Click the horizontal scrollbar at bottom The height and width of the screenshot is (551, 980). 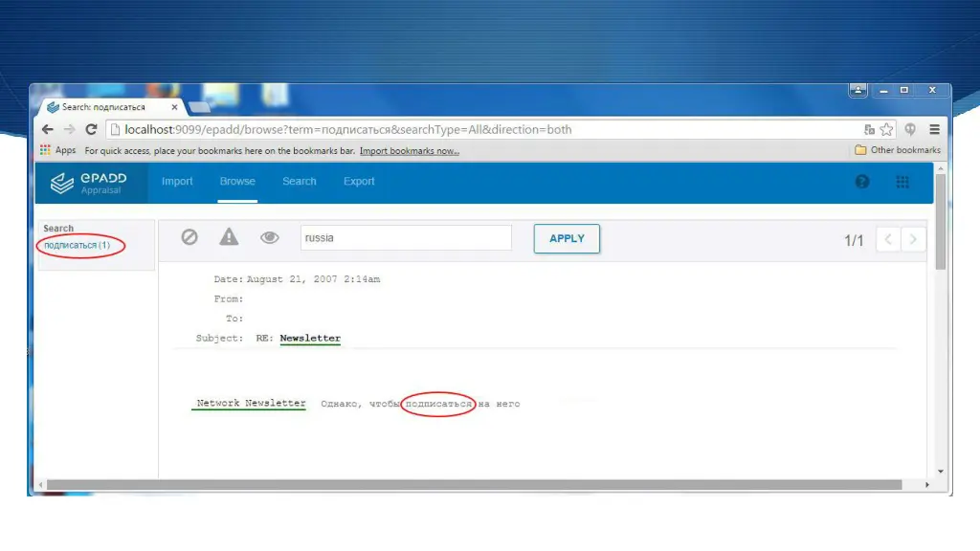479,485
